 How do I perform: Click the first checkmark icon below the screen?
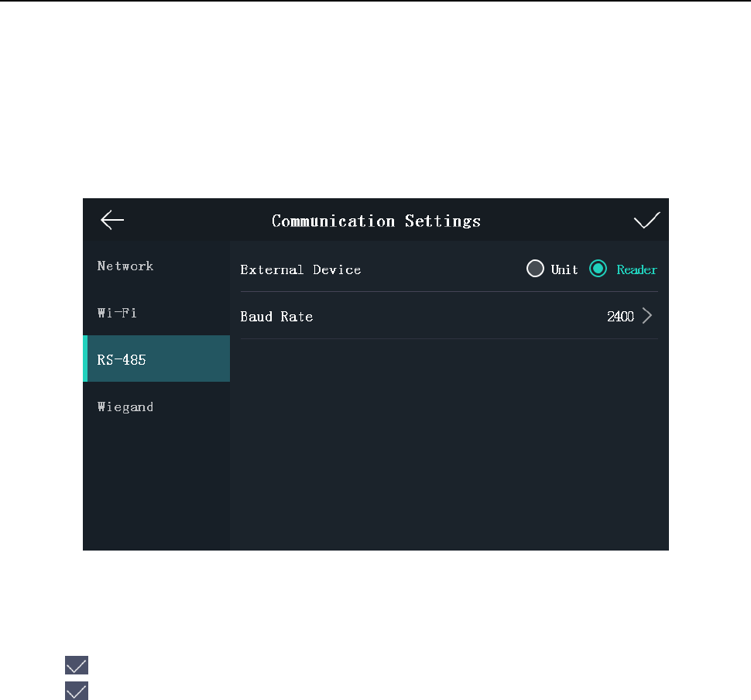point(77,665)
